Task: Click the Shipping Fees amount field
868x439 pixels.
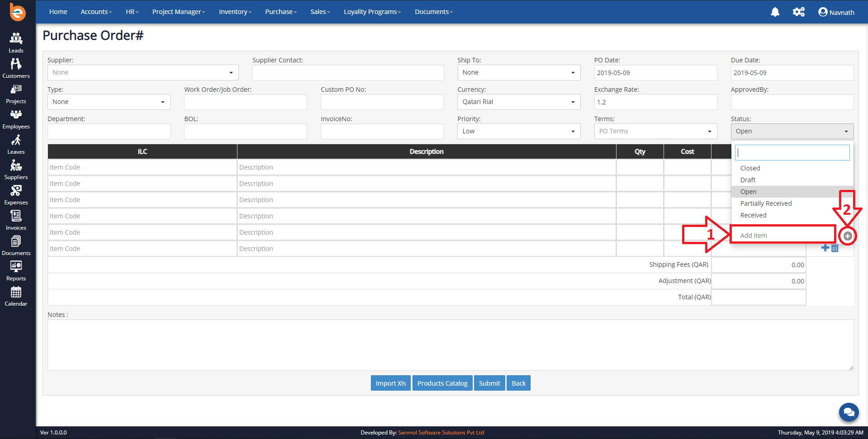Action: coord(759,265)
